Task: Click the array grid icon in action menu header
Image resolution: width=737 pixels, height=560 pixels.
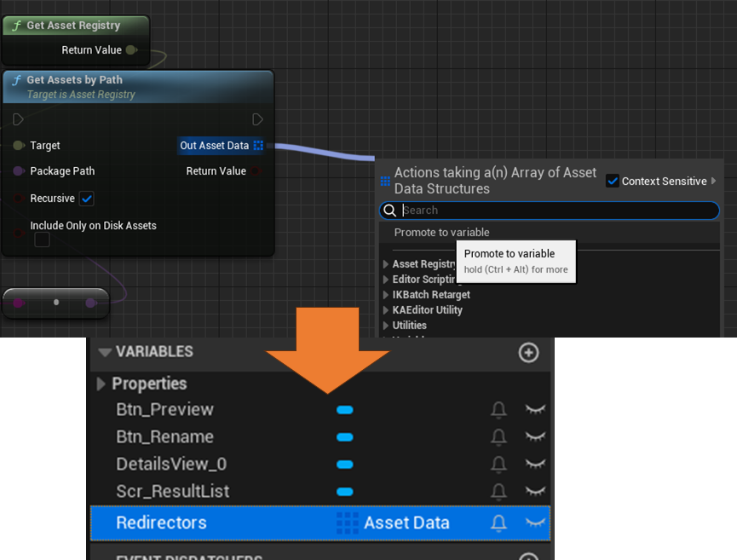Action: click(385, 181)
